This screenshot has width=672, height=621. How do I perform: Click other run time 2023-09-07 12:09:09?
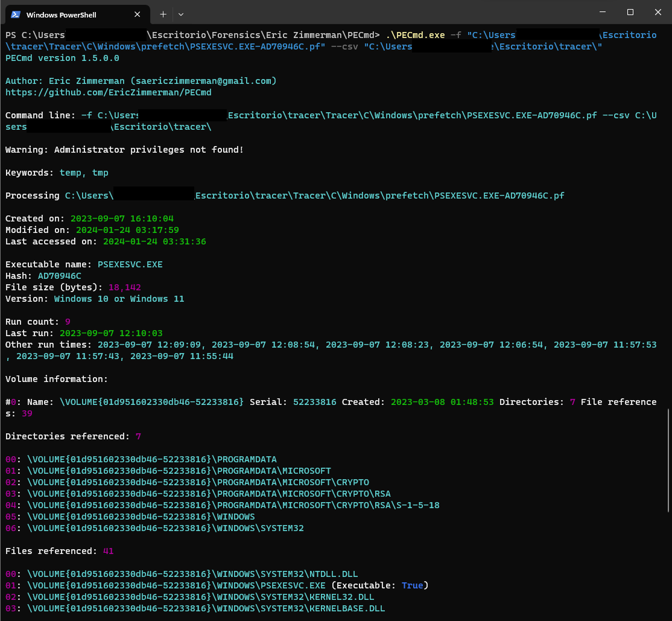tap(149, 345)
